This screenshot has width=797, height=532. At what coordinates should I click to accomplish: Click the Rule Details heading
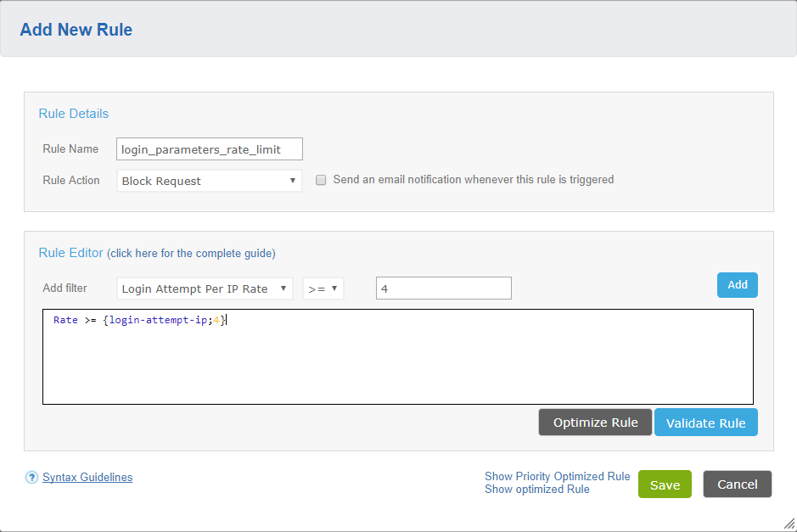74,114
